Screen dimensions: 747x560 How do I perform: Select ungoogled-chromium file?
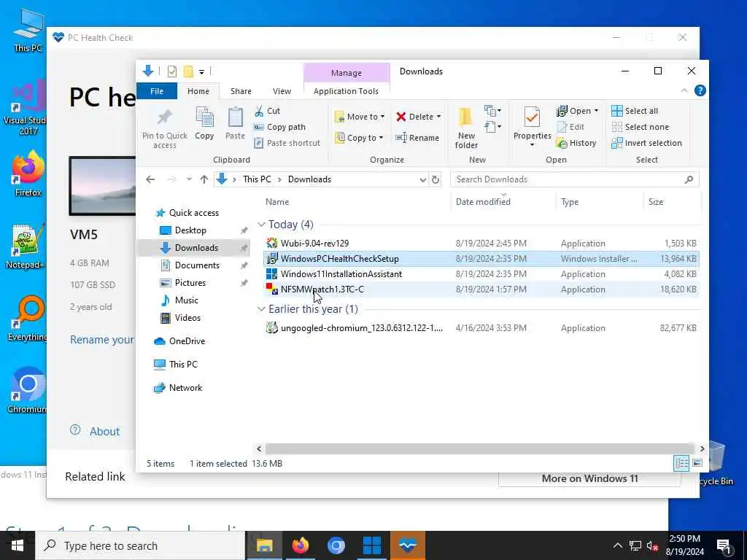coord(481,327)
